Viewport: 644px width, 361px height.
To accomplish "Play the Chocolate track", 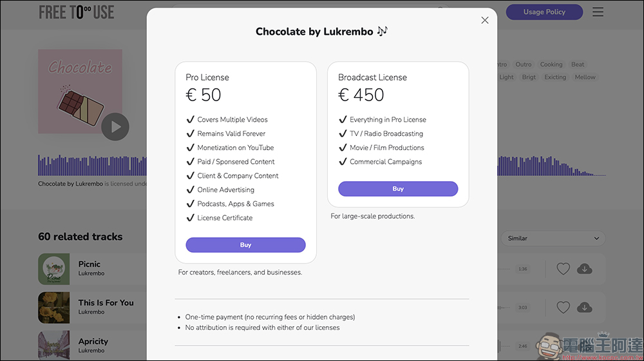I will tap(115, 127).
